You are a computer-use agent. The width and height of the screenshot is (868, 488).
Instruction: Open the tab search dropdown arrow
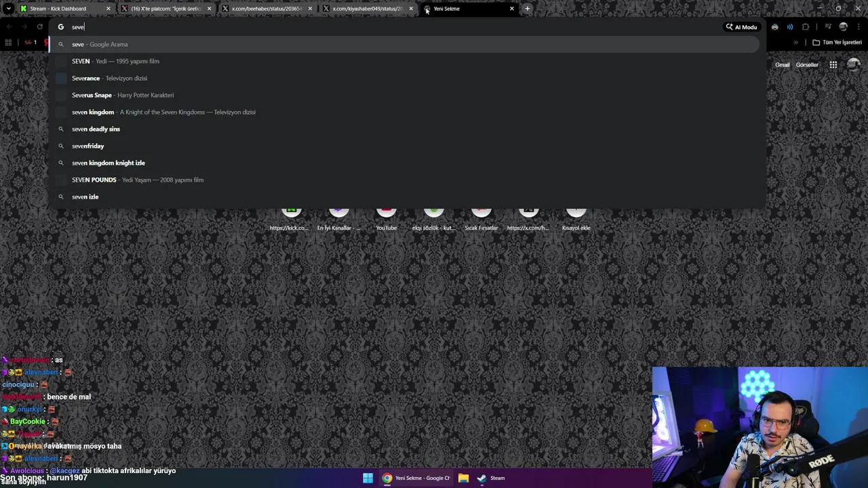[8, 9]
